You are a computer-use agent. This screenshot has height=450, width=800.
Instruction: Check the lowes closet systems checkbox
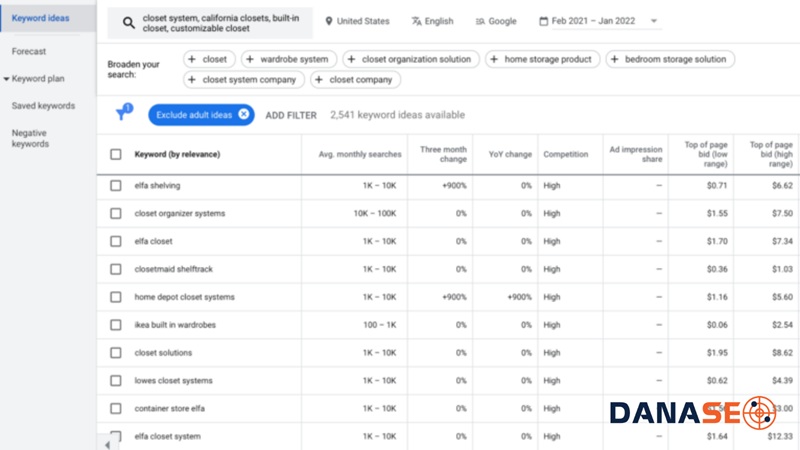116,381
